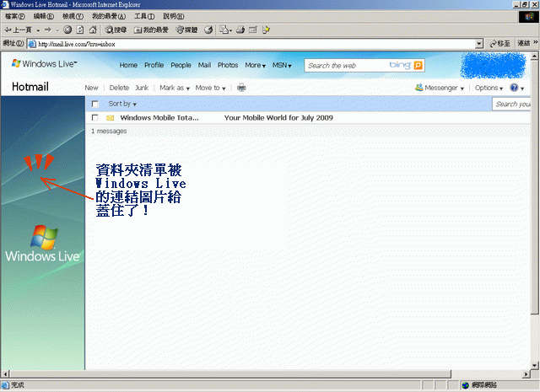Click the Help question mark icon
Screen dimensions: 540x392
514,88
